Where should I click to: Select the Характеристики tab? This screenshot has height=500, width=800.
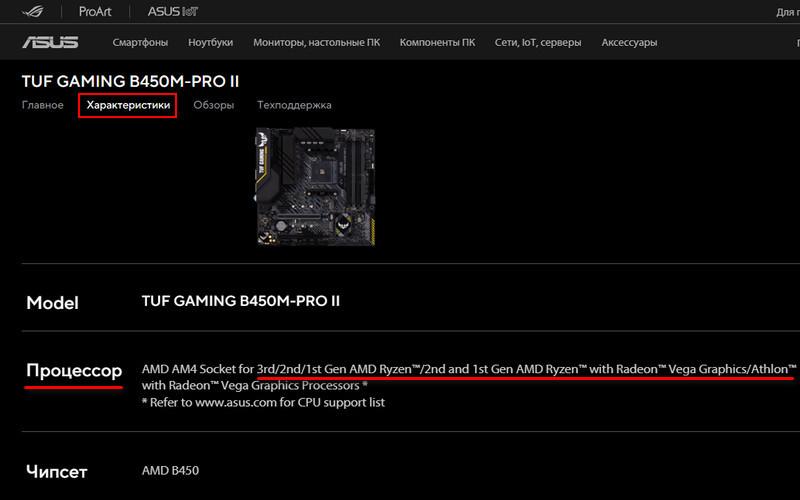[128, 105]
